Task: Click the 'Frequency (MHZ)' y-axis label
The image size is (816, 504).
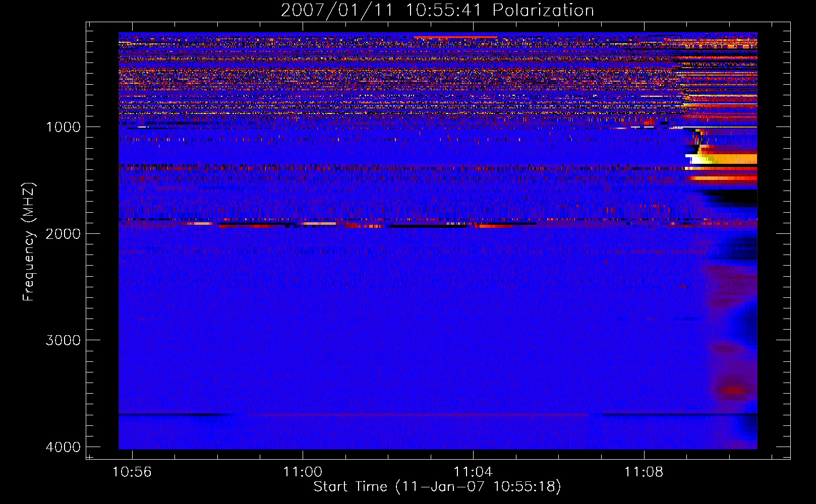Action: point(29,242)
